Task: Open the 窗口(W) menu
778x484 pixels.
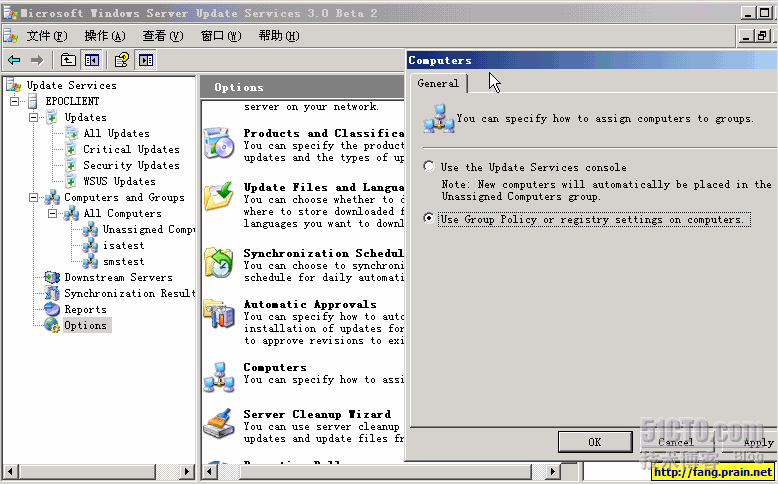Action: pyautogui.click(x=221, y=36)
